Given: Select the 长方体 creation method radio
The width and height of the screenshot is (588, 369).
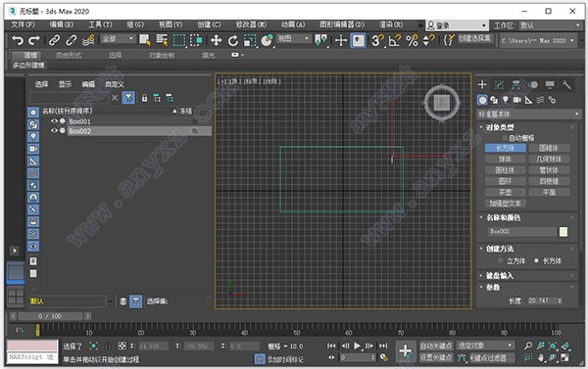Looking at the screenshot, I should click(x=536, y=260).
